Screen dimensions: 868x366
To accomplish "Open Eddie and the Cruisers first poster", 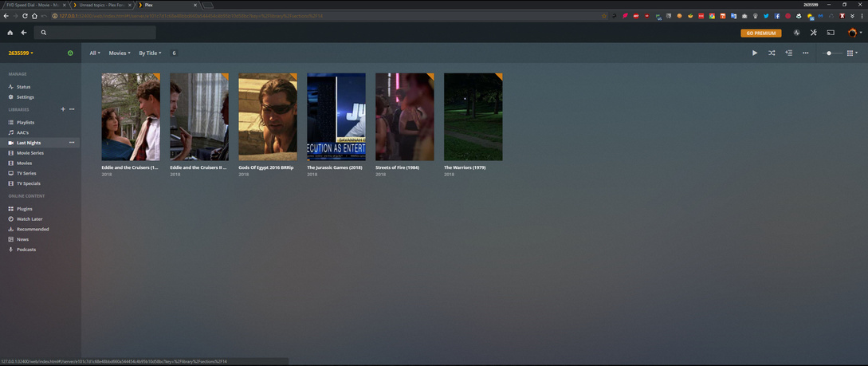I will [x=131, y=117].
